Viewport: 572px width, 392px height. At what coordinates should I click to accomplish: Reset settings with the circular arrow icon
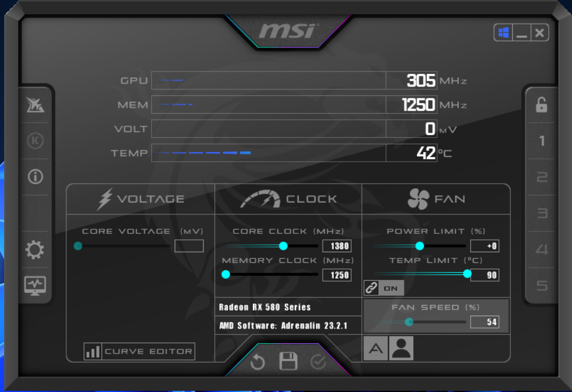(x=258, y=362)
